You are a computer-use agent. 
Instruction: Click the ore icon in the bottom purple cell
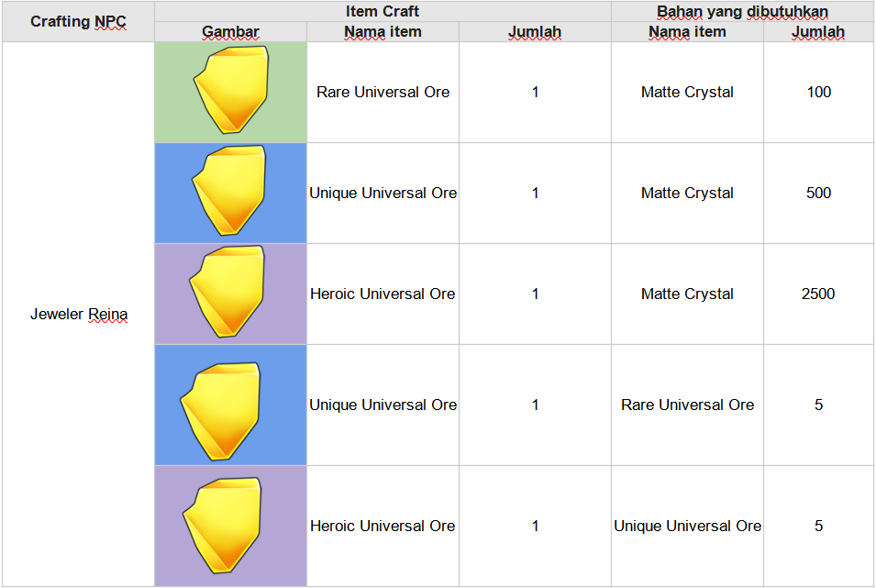pos(222,526)
